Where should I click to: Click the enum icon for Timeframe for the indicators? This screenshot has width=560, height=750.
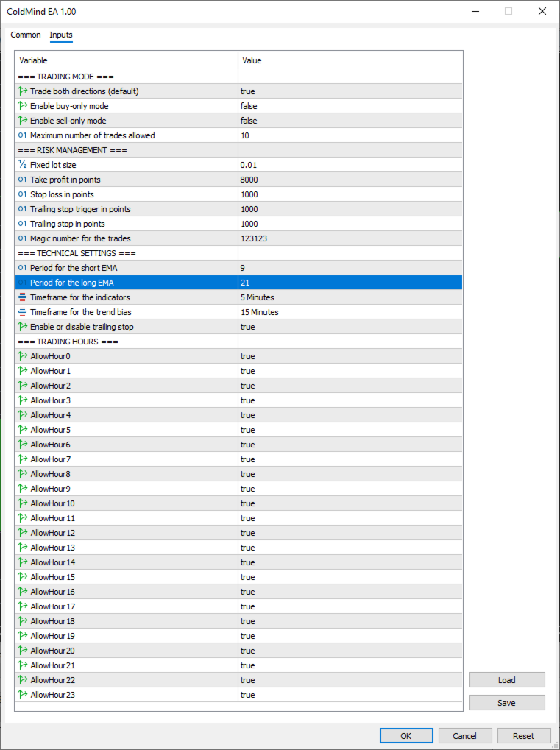(23, 297)
